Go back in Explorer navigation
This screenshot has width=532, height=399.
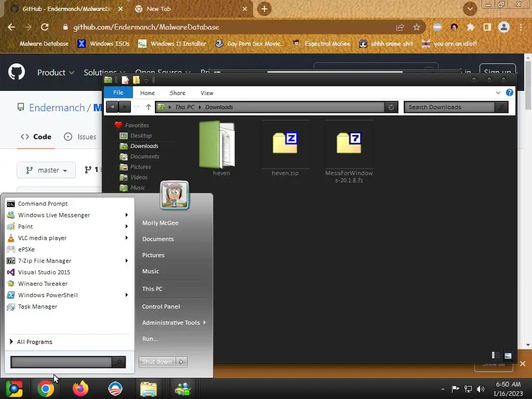[112, 107]
